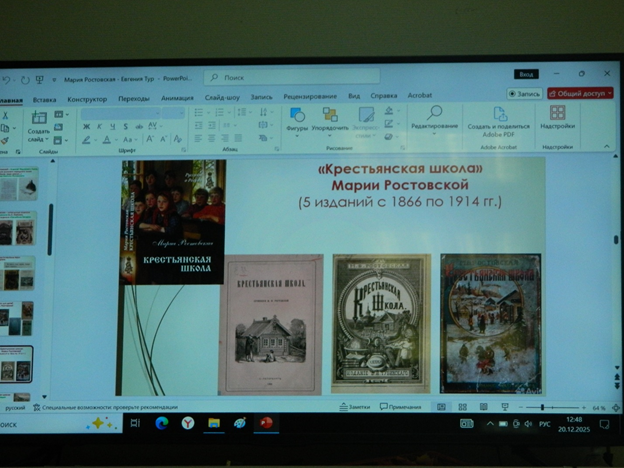
Task: Open Add-ins (Надстройки) button
Action: [558, 117]
